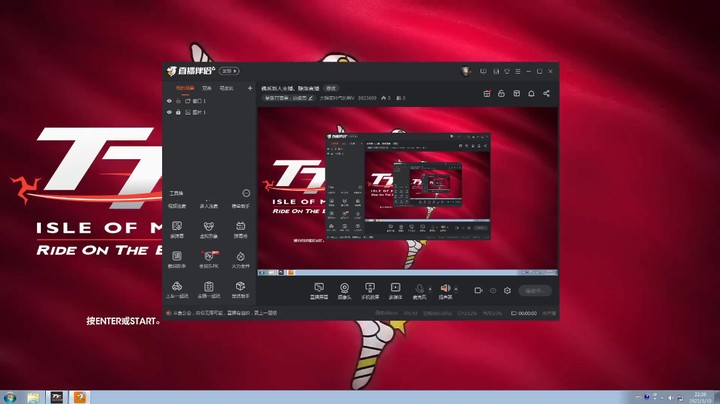
Task: Open the cube-box assistant tool
Action: click(240, 290)
